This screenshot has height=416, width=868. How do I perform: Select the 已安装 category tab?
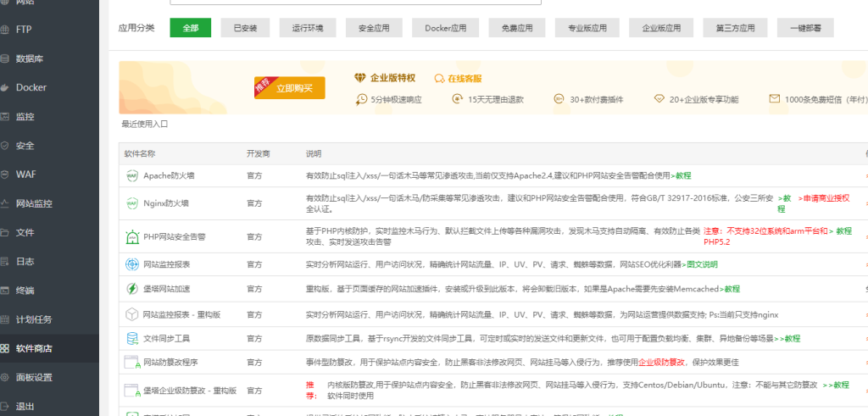(x=245, y=28)
